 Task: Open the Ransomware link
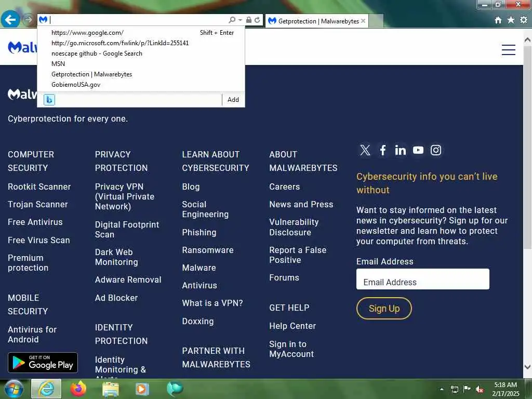208,250
